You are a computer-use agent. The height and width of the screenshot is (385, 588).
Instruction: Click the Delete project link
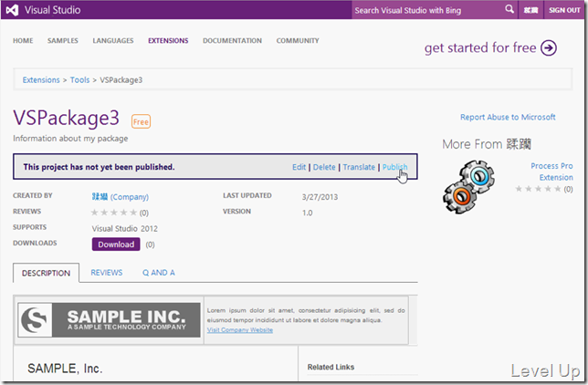click(x=324, y=167)
